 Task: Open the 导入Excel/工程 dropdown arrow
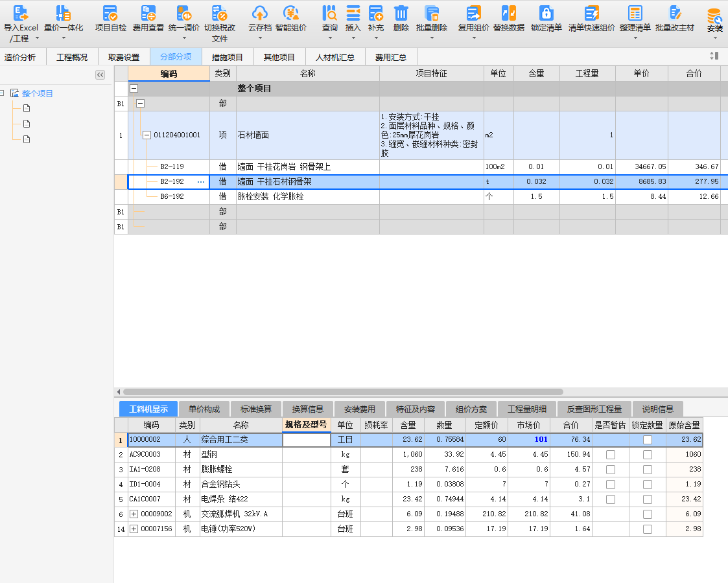tap(37, 38)
